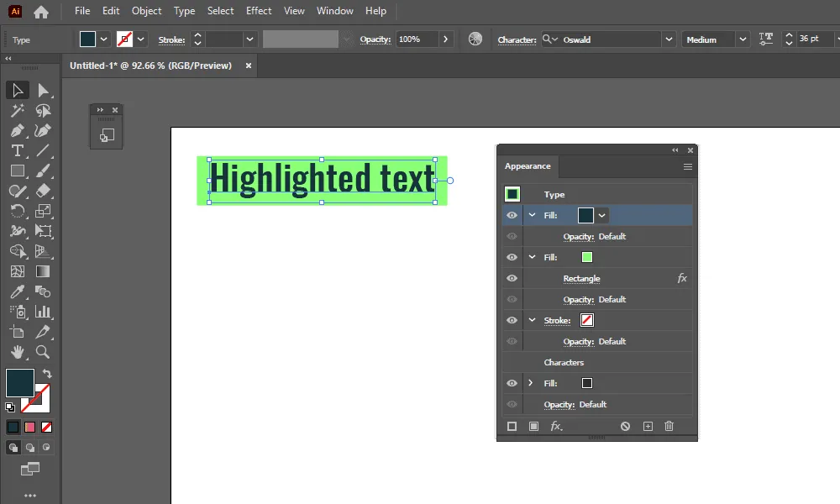Collapse the Stroke row chevron
Image resolution: width=840 pixels, height=504 pixels.
(x=532, y=320)
